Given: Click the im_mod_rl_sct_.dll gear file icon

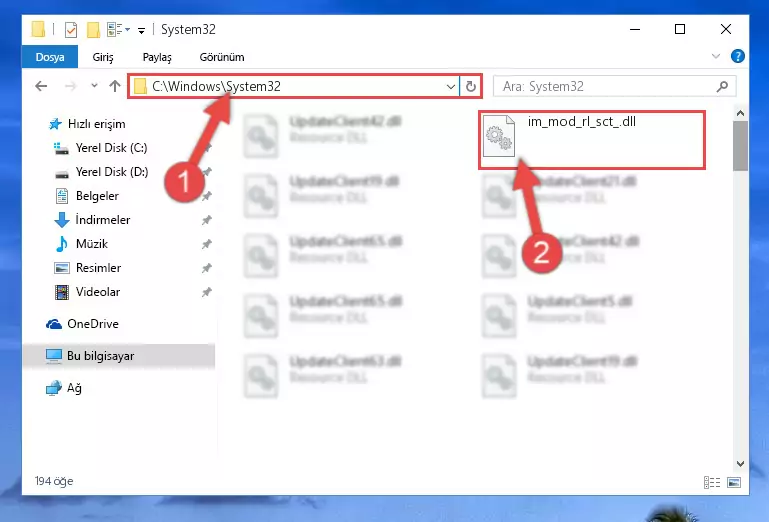Looking at the screenshot, I should click(499, 135).
